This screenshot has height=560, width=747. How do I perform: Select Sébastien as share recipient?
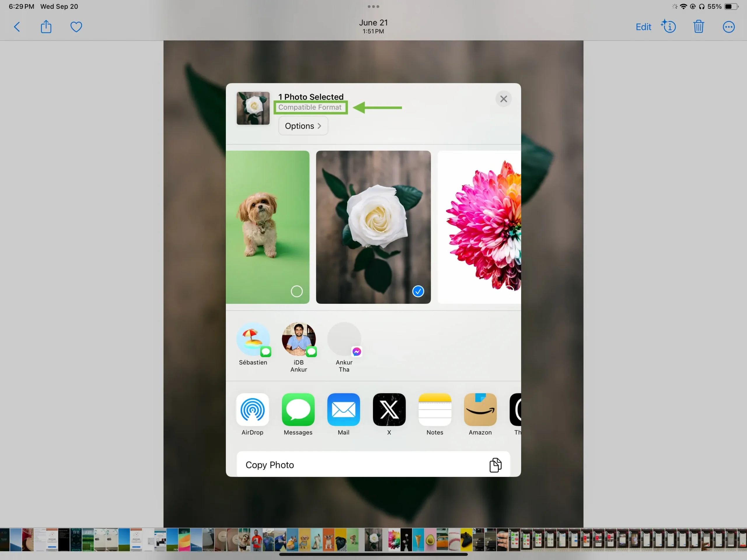coord(253,343)
